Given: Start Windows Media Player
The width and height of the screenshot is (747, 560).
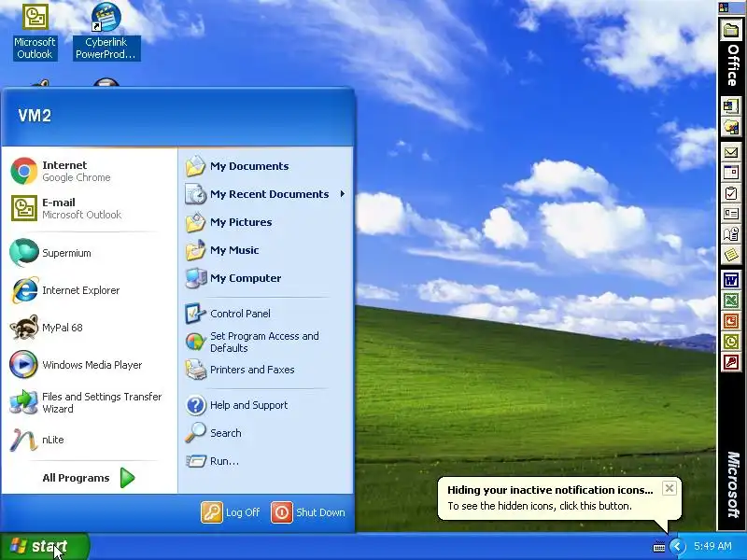Looking at the screenshot, I should coord(90,365).
